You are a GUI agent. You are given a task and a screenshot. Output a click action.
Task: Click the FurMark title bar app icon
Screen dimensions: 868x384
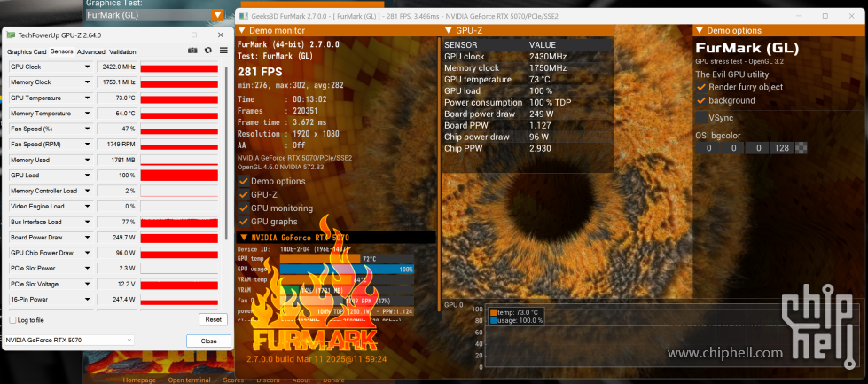tap(242, 16)
